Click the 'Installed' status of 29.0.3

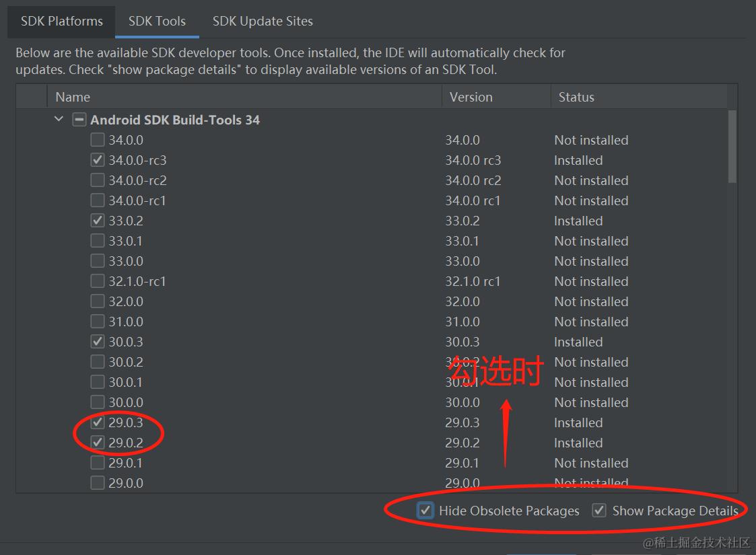(x=578, y=422)
